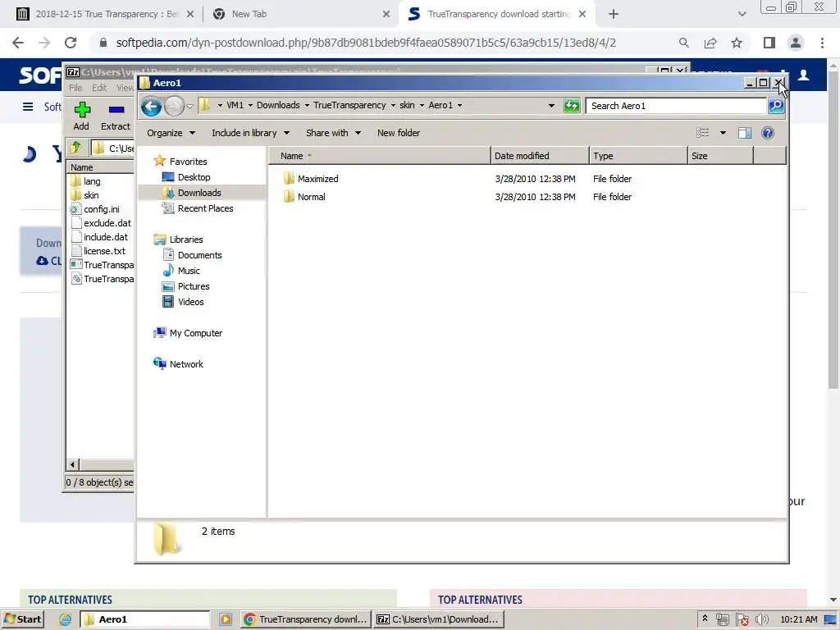This screenshot has height=630, width=840.
Task: Click the 7-Zip blue Extract icon
Action: pyautogui.click(x=116, y=110)
